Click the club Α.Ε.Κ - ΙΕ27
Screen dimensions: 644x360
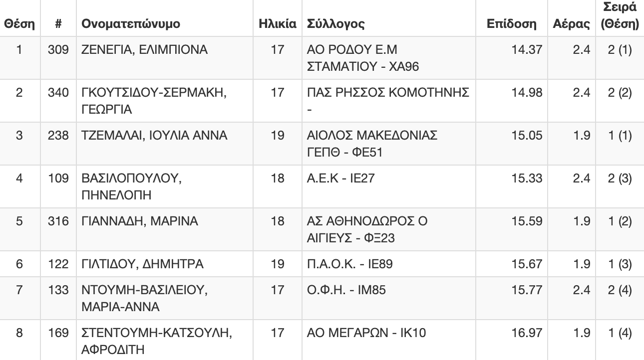click(340, 179)
